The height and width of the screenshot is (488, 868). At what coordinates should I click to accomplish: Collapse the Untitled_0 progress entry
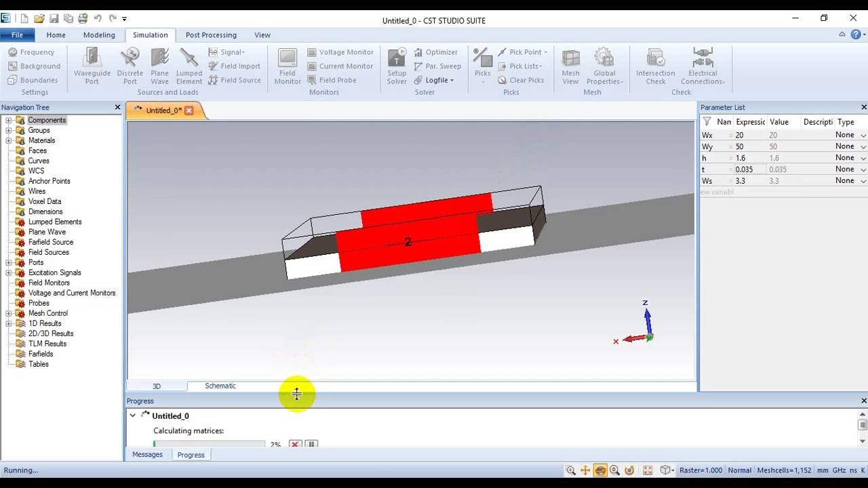pyautogui.click(x=133, y=415)
